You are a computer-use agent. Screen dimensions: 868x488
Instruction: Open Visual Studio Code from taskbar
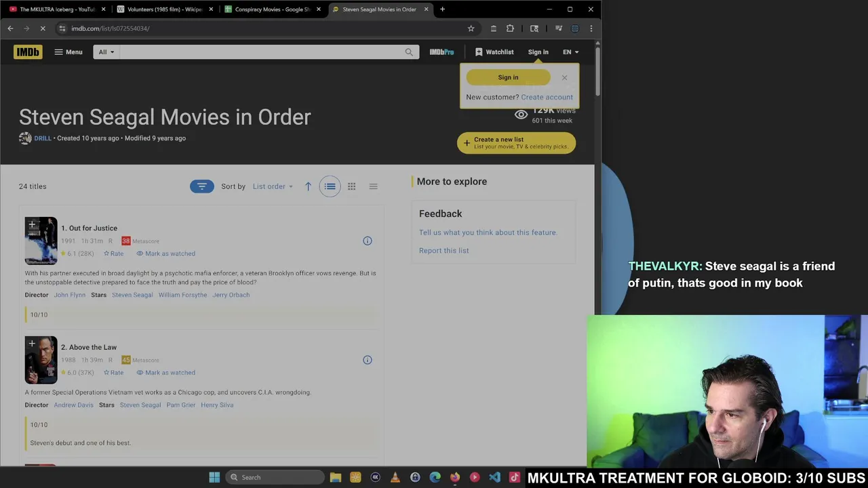494,477
